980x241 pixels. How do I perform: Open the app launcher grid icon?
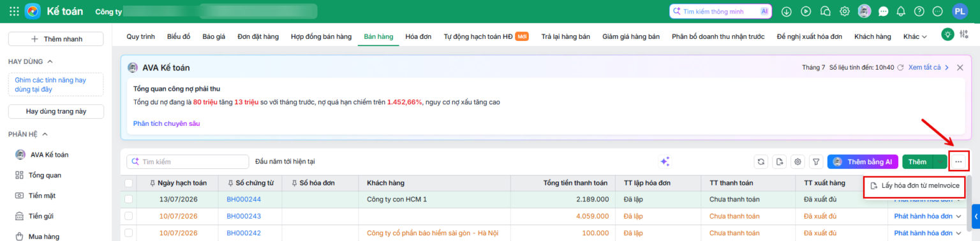pos(14,11)
